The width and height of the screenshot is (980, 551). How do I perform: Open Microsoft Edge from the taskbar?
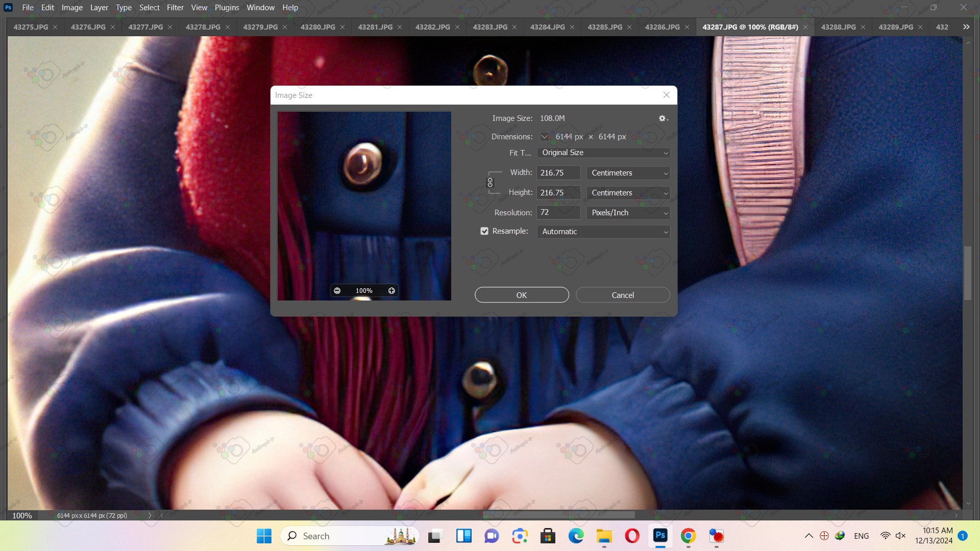pos(576,536)
